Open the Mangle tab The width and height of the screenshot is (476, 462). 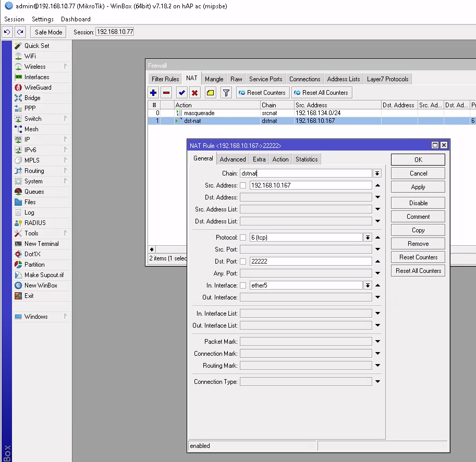(x=214, y=79)
